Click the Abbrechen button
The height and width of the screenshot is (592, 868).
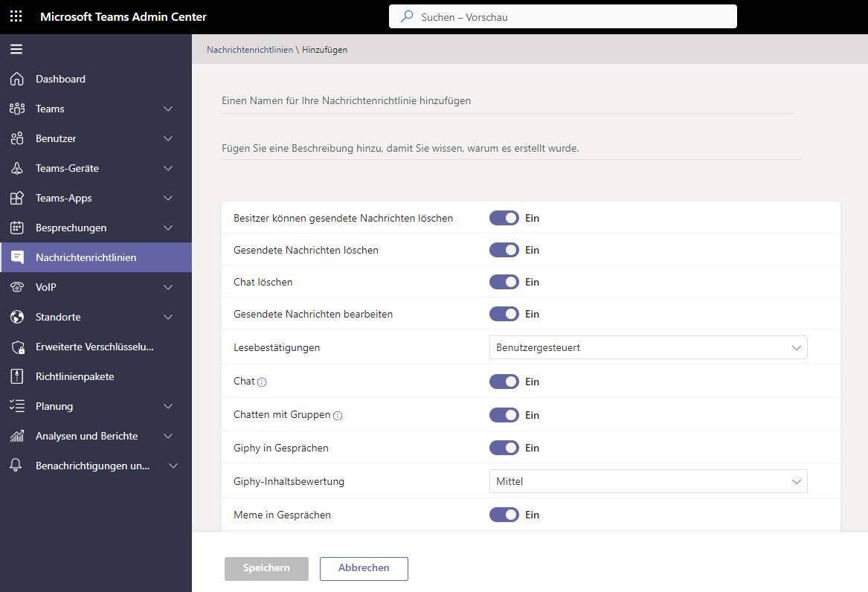364,568
